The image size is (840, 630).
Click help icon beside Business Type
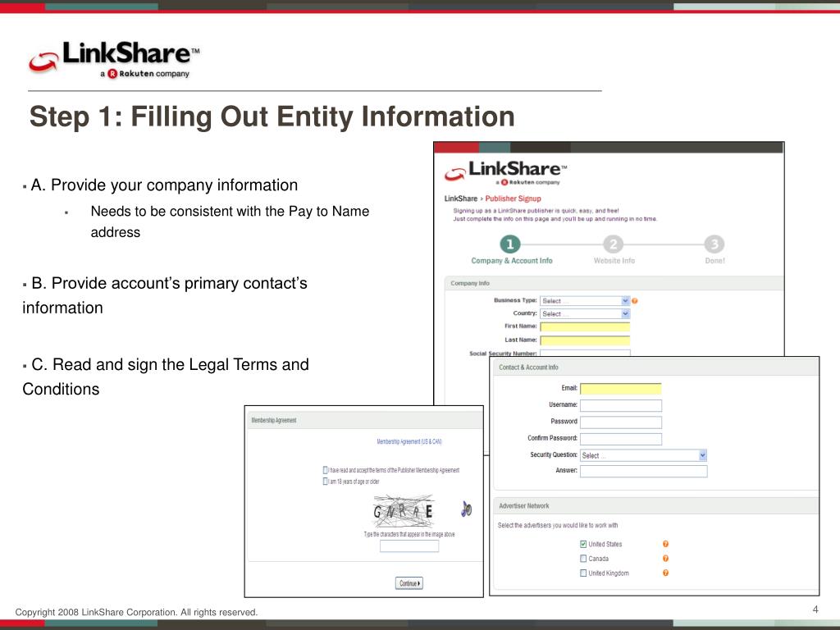(635, 301)
